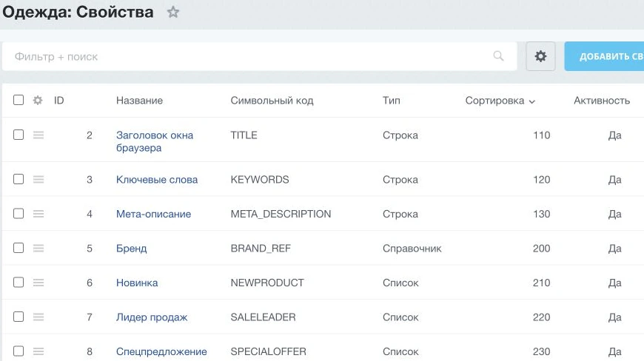644x361 pixels.
Task: Click the ДОБАВИТЬ СВ... add property button
Action: pyautogui.click(x=604, y=56)
